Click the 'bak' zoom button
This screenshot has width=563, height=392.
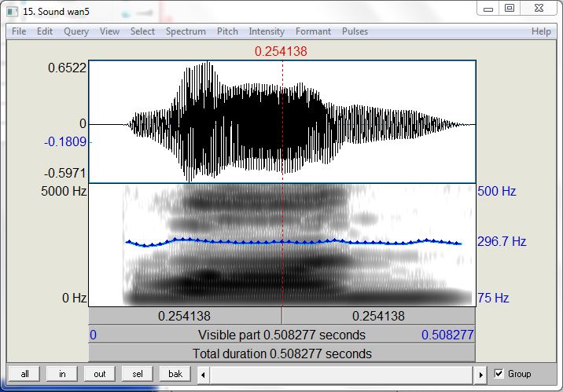coord(175,374)
